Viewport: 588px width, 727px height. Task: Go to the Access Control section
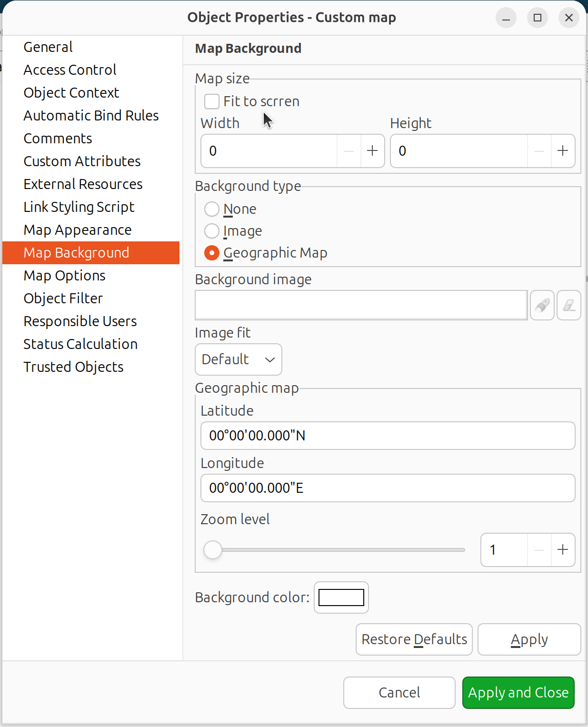coord(70,70)
